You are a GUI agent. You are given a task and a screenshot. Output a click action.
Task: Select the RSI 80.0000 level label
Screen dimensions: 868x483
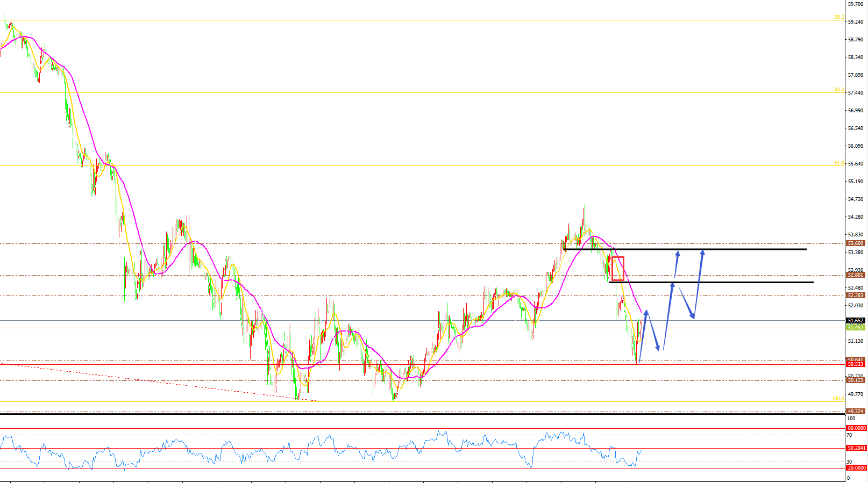point(856,428)
